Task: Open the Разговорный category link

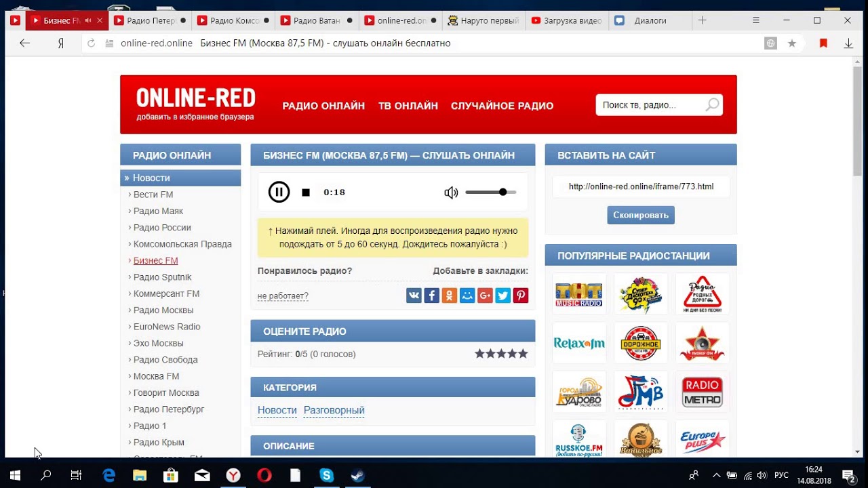Action: click(x=334, y=410)
